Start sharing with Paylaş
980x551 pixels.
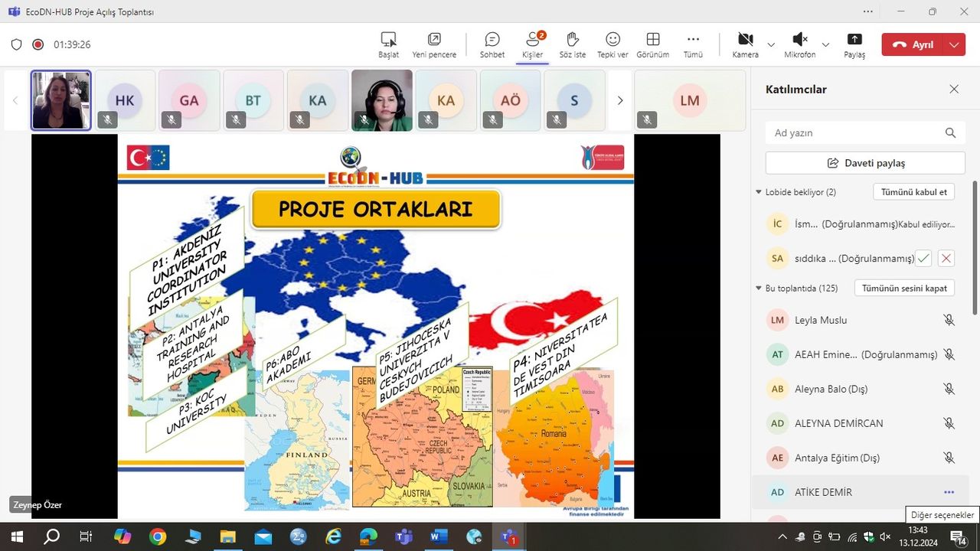tap(854, 44)
